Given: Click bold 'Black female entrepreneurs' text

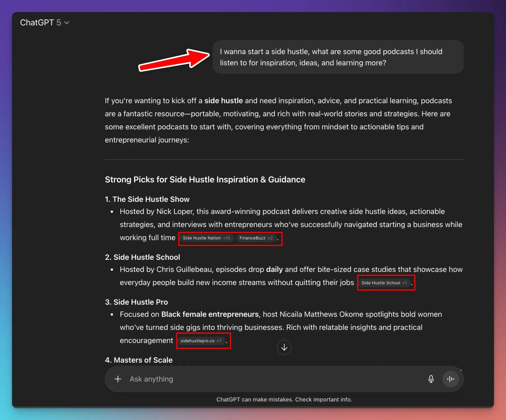Looking at the screenshot, I should 210,314.
